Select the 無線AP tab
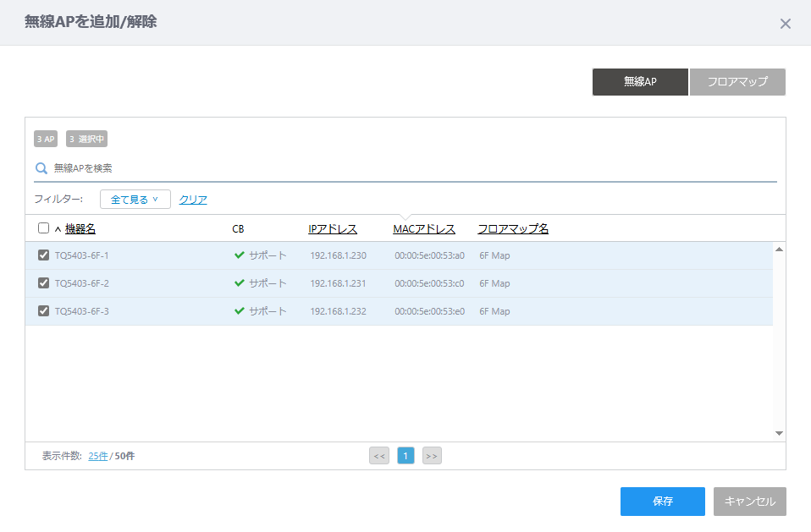The width and height of the screenshot is (811, 532). [x=640, y=81]
